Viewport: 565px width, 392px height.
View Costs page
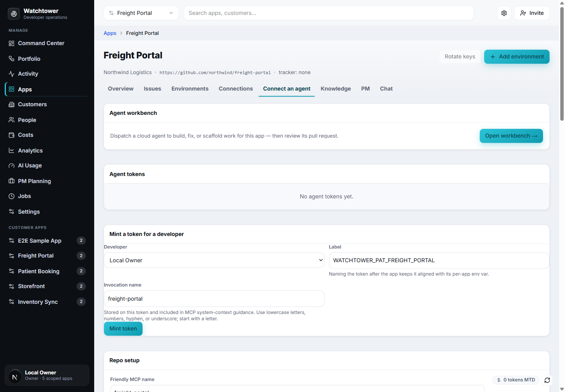[46, 135]
